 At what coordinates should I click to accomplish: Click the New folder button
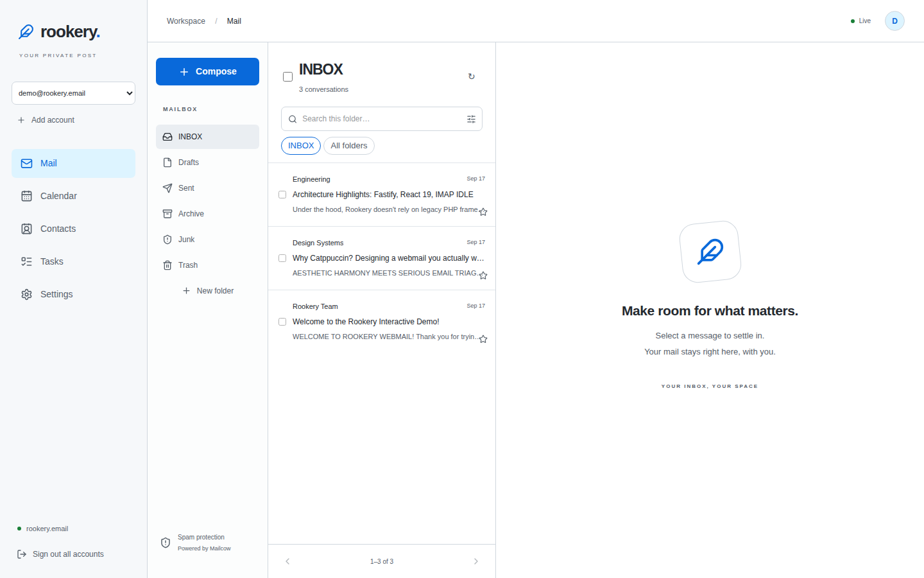[207, 291]
